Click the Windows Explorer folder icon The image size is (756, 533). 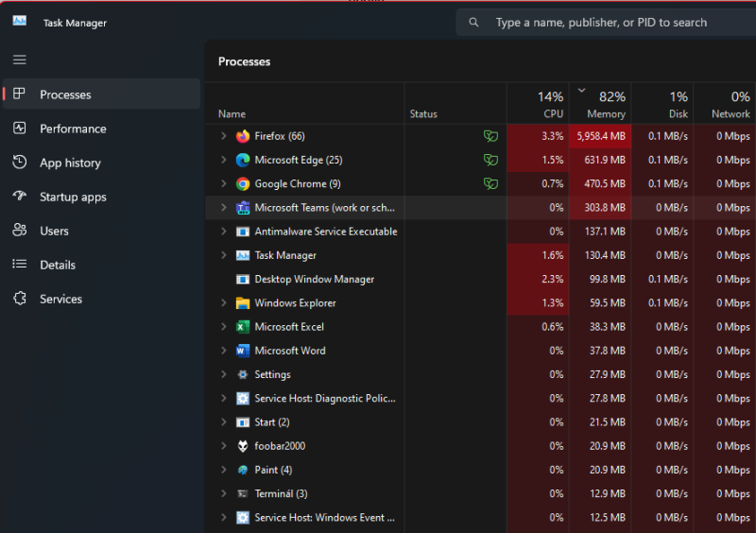243,303
